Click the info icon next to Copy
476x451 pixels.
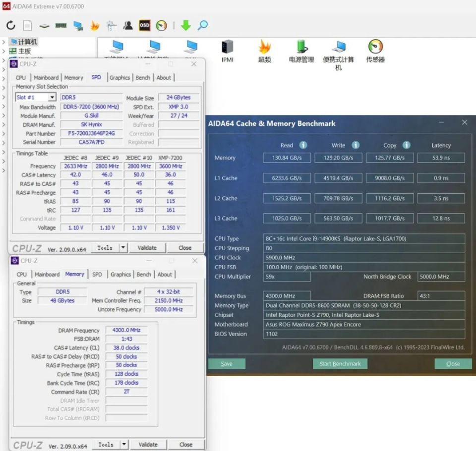(x=407, y=145)
